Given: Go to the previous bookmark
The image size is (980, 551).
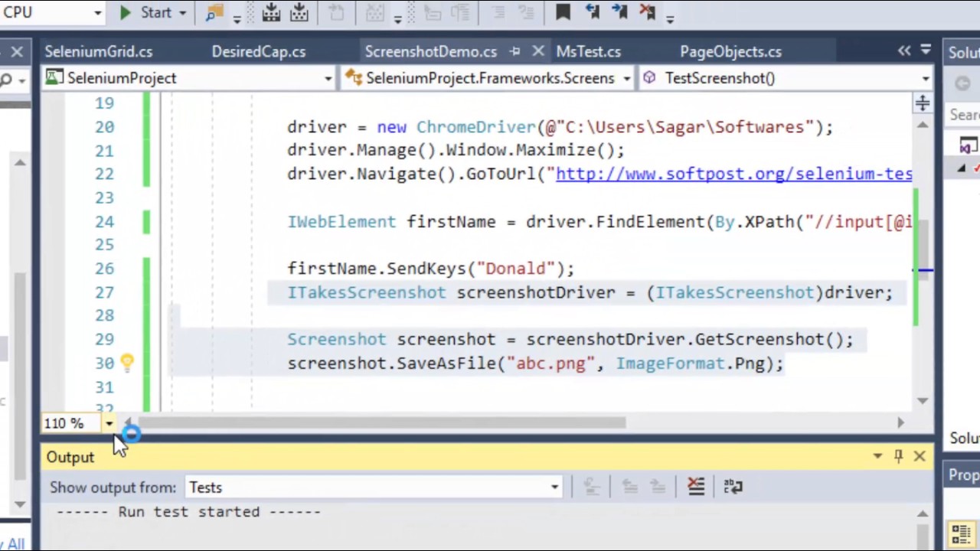Looking at the screenshot, I should (592, 12).
